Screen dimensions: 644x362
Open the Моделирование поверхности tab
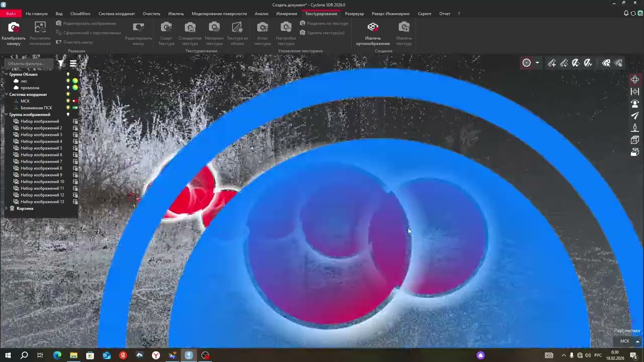(x=219, y=14)
